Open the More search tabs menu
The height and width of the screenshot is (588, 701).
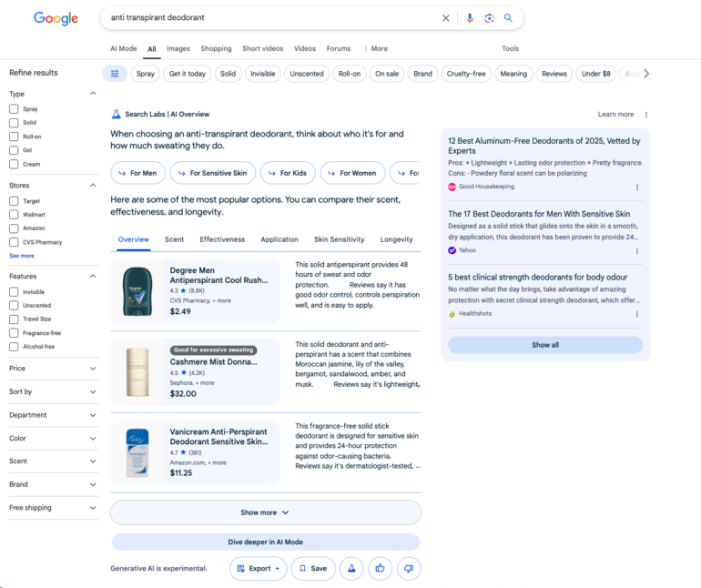point(376,49)
